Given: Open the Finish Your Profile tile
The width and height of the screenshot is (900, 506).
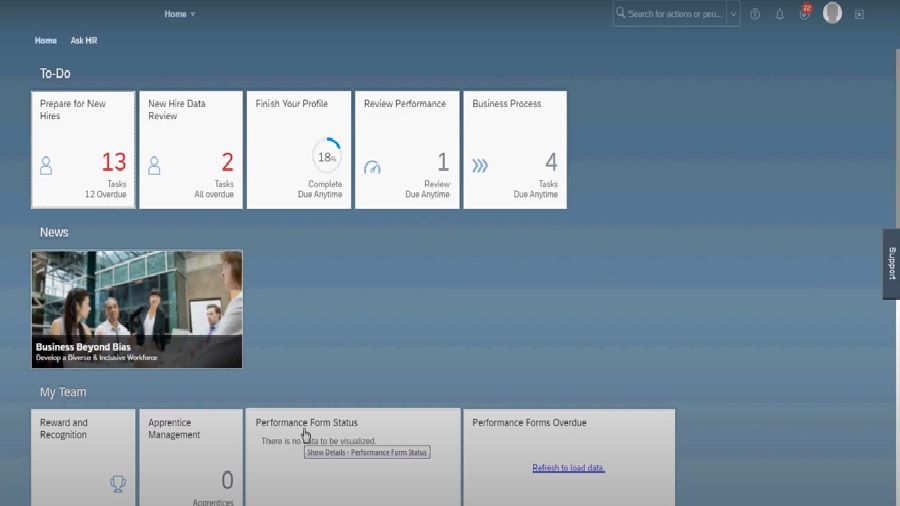Looking at the screenshot, I should coord(298,150).
